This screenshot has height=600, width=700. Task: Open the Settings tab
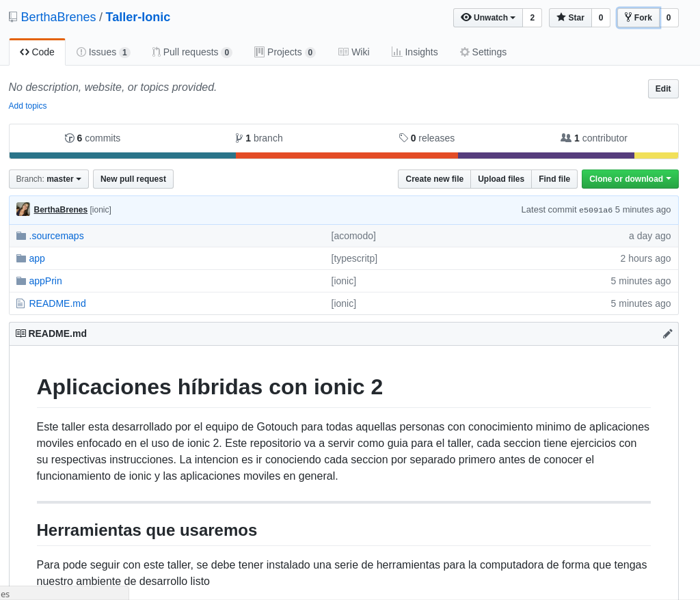point(483,52)
